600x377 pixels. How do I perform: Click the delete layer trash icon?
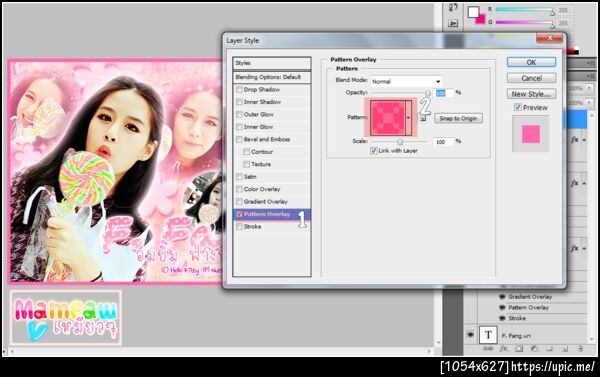(x=580, y=349)
